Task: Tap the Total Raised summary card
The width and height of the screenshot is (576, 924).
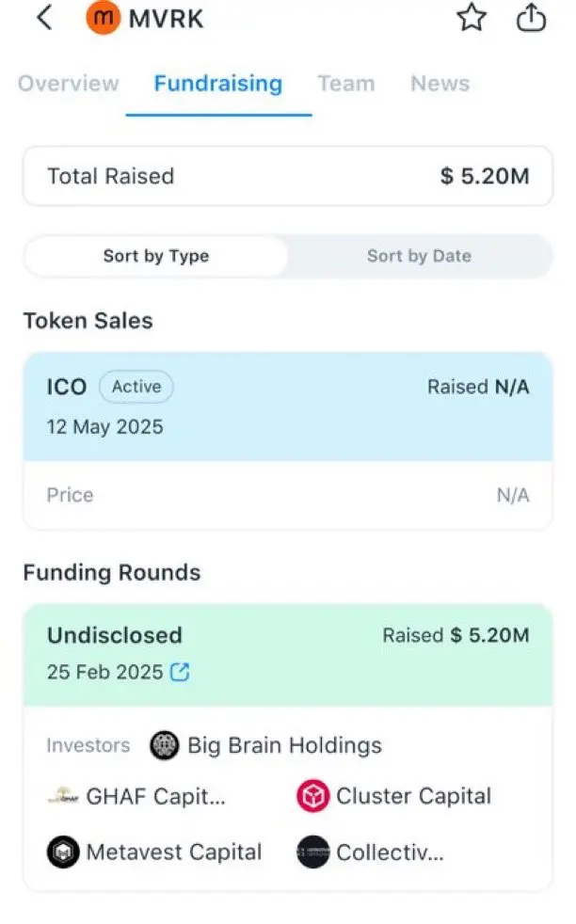Action: tap(288, 176)
